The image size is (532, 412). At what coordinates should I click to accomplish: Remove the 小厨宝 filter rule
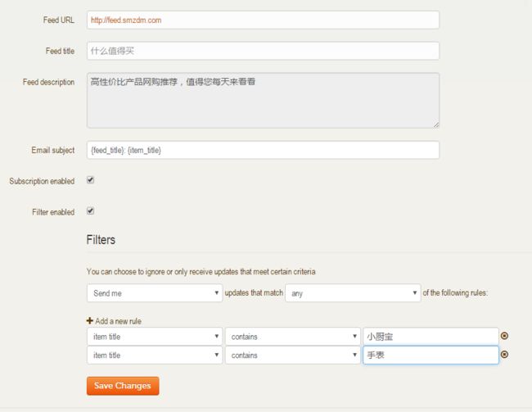[504, 336]
